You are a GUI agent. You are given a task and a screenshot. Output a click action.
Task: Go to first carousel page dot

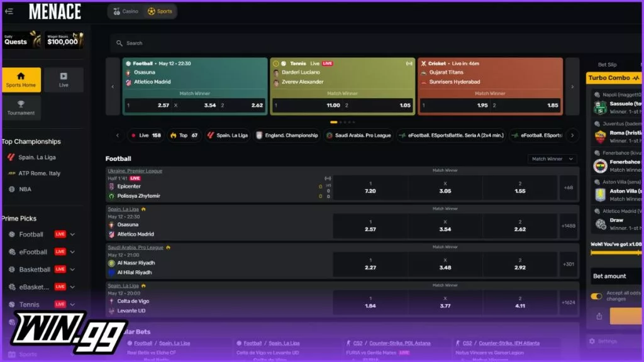(334, 122)
